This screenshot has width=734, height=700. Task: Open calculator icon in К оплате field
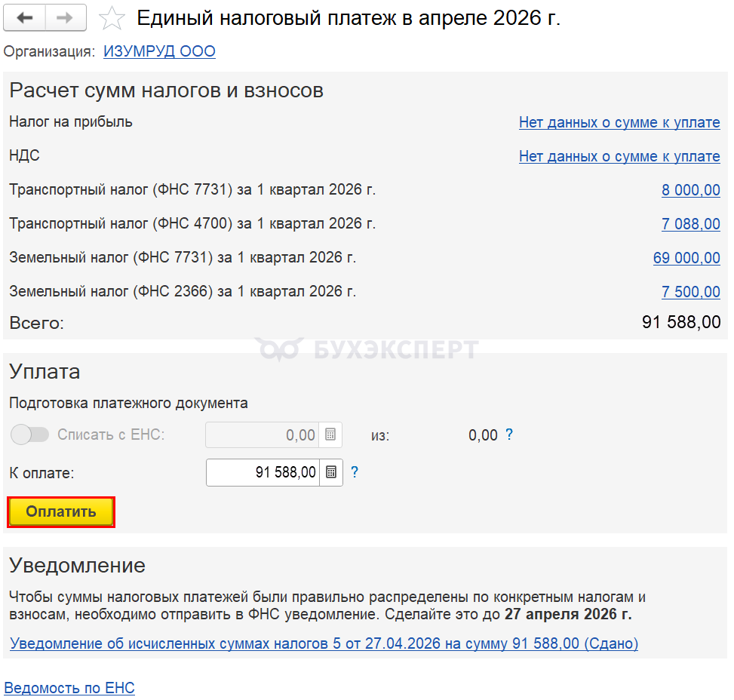coord(331,473)
